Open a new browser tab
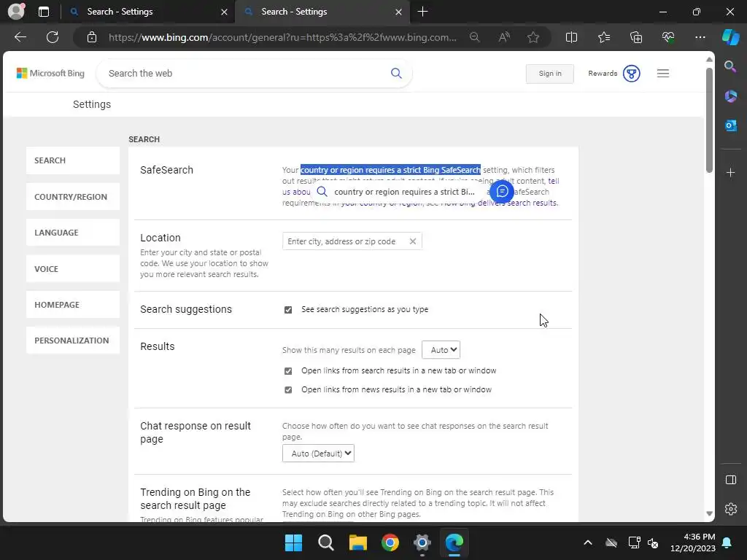The height and width of the screenshot is (560, 747). [422, 12]
